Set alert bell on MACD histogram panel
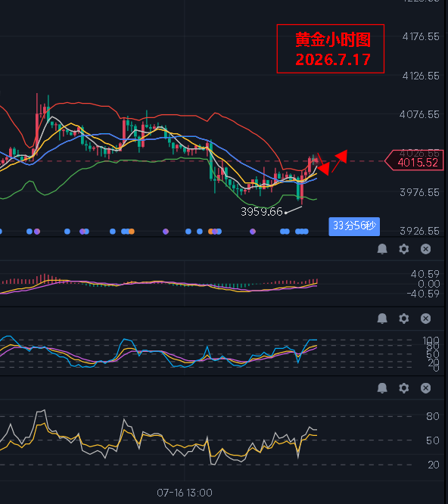Image resolution: width=448 pixels, height=504 pixels. tap(382, 249)
